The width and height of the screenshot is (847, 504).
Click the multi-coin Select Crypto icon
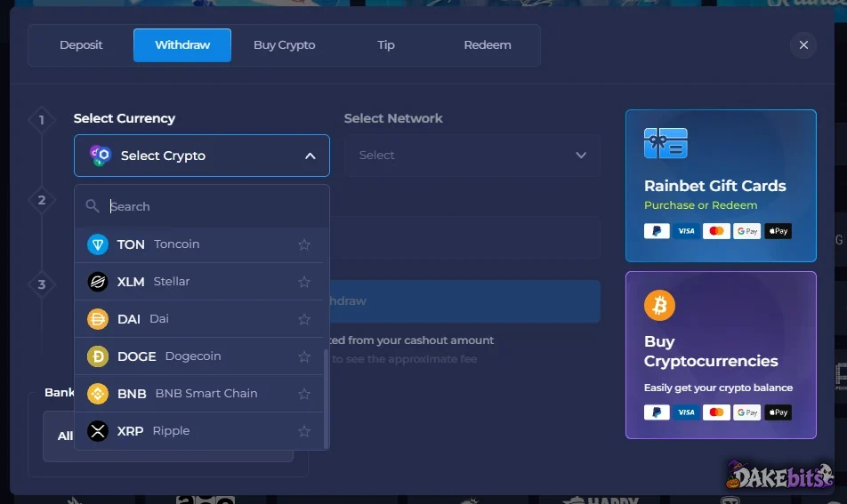pos(101,156)
